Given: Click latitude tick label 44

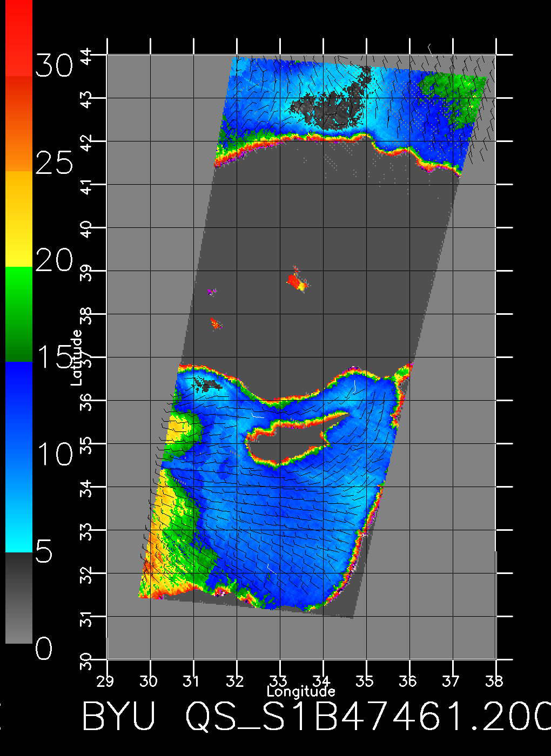Looking at the screenshot, I should 86,56.
